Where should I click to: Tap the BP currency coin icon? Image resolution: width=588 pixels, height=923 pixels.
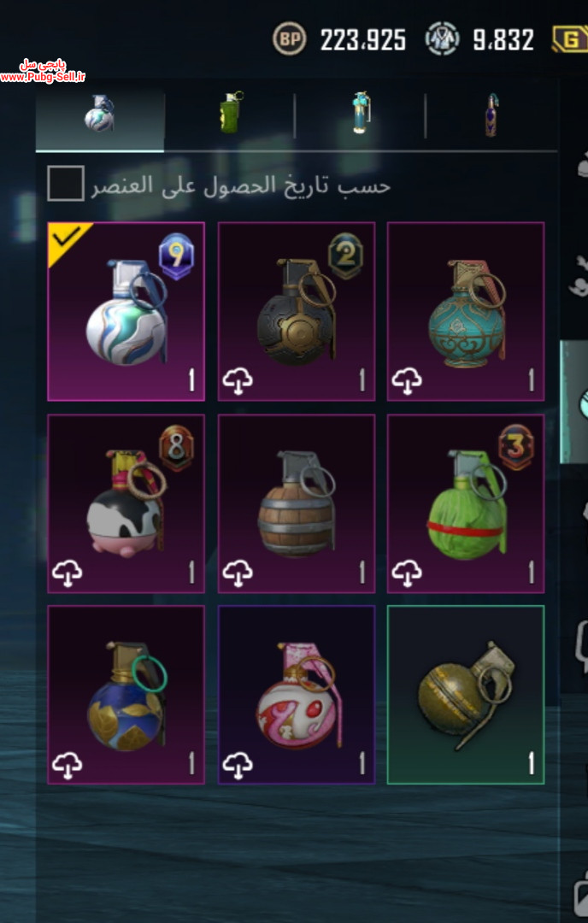click(289, 38)
